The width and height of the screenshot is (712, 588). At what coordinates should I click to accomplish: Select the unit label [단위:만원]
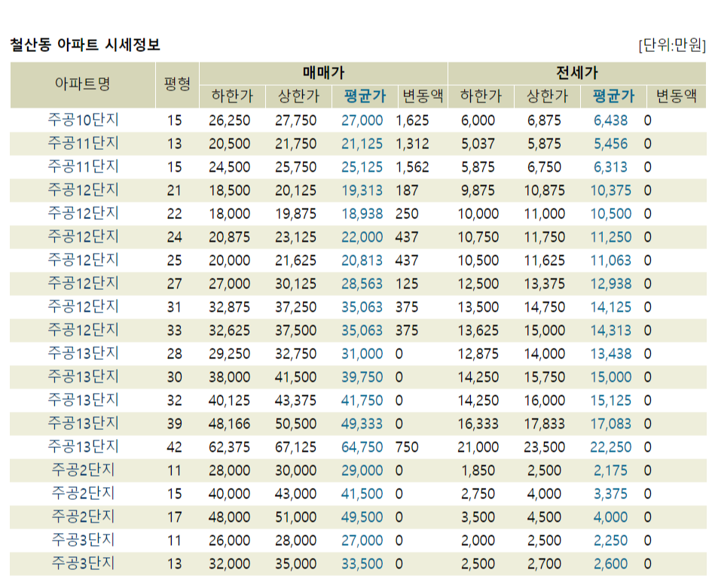tap(672, 45)
